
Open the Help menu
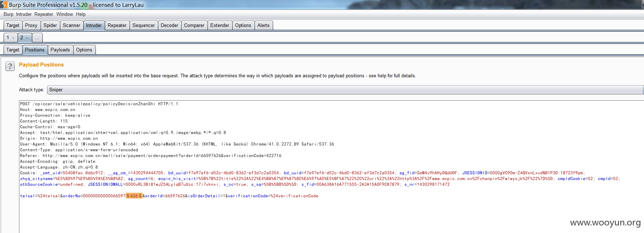[x=81, y=14]
